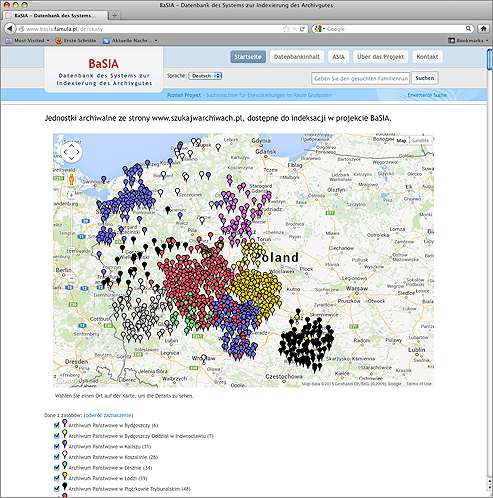Click the black legend pin for Piotrków Trybunalski
The width and height of the screenshot is (493, 498).
[65, 487]
